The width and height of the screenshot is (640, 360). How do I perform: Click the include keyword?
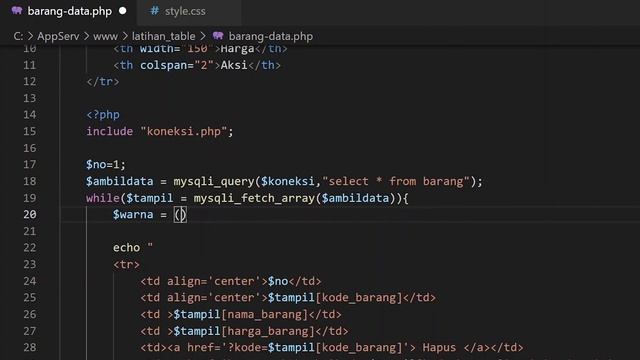coord(109,131)
